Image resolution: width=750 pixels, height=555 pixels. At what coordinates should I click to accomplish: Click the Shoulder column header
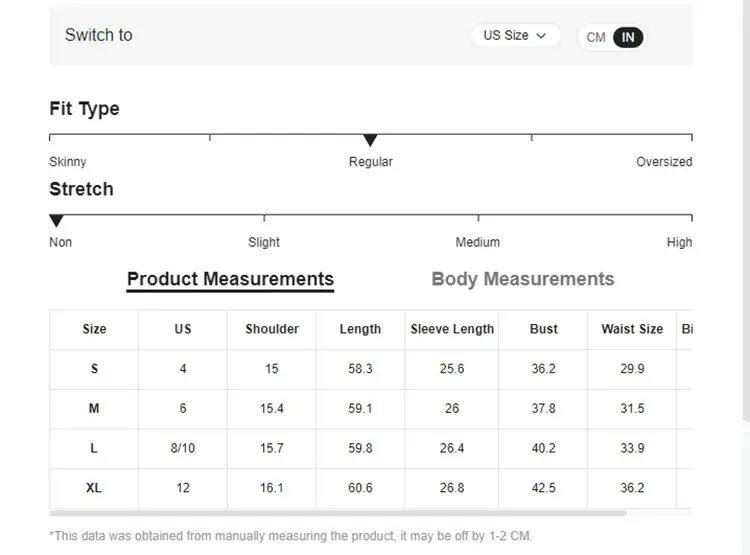click(x=272, y=329)
